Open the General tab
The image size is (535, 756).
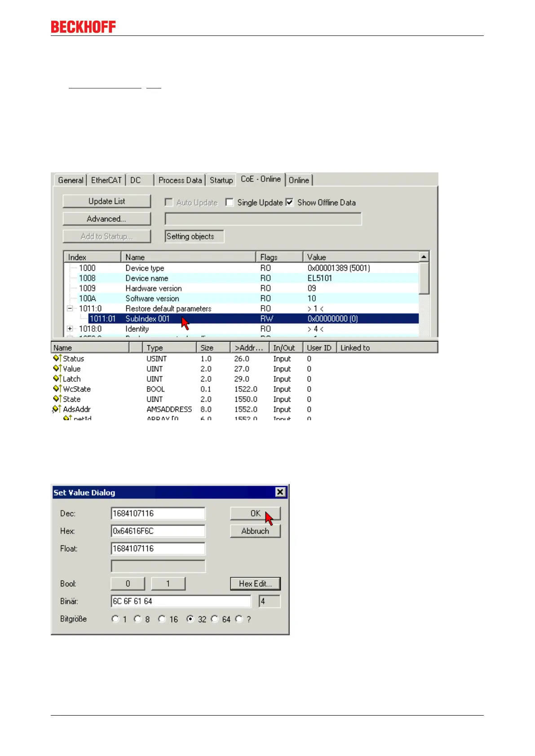(71, 180)
